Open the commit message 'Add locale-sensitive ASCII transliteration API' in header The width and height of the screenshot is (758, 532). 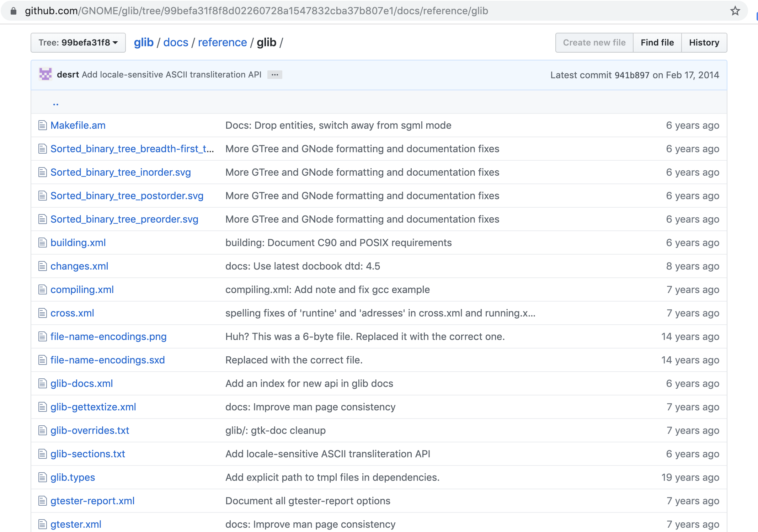[172, 75]
